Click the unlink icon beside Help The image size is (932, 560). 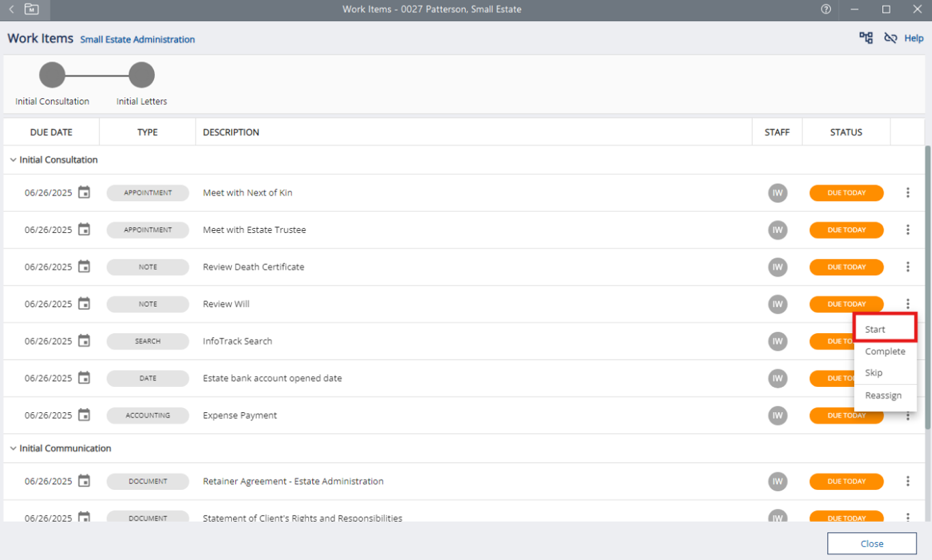890,38
